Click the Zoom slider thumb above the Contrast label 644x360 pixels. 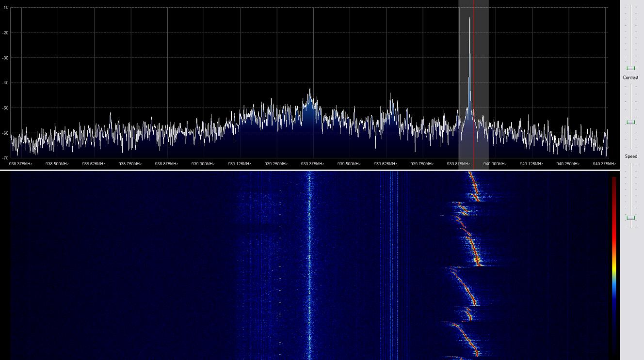click(x=630, y=68)
